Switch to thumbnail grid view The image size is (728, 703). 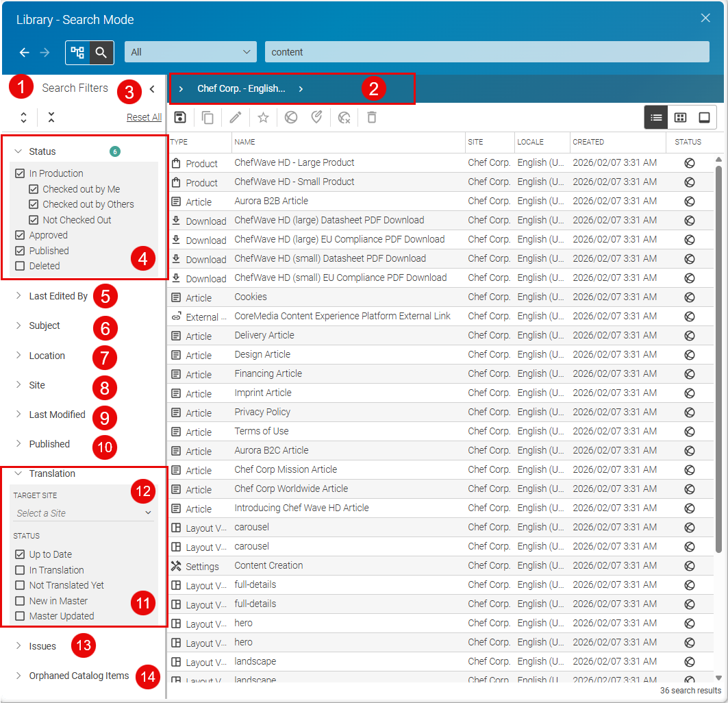pyautogui.click(x=680, y=117)
